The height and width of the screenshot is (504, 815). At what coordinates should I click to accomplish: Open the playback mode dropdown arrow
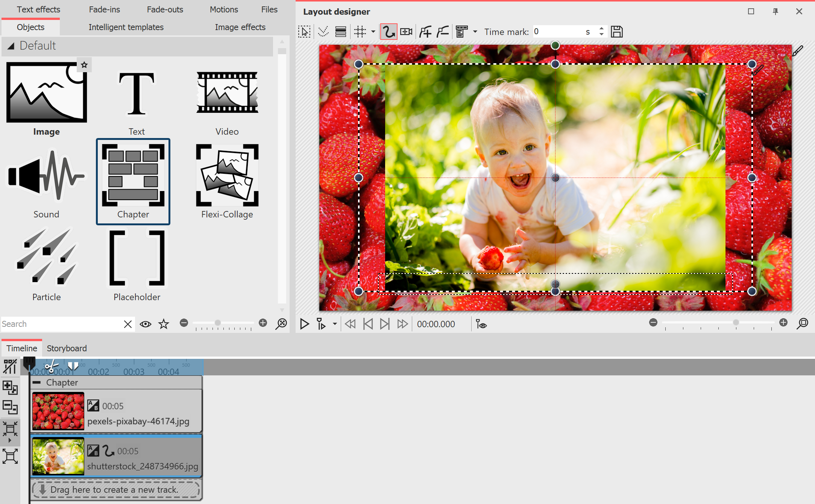(334, 324)
